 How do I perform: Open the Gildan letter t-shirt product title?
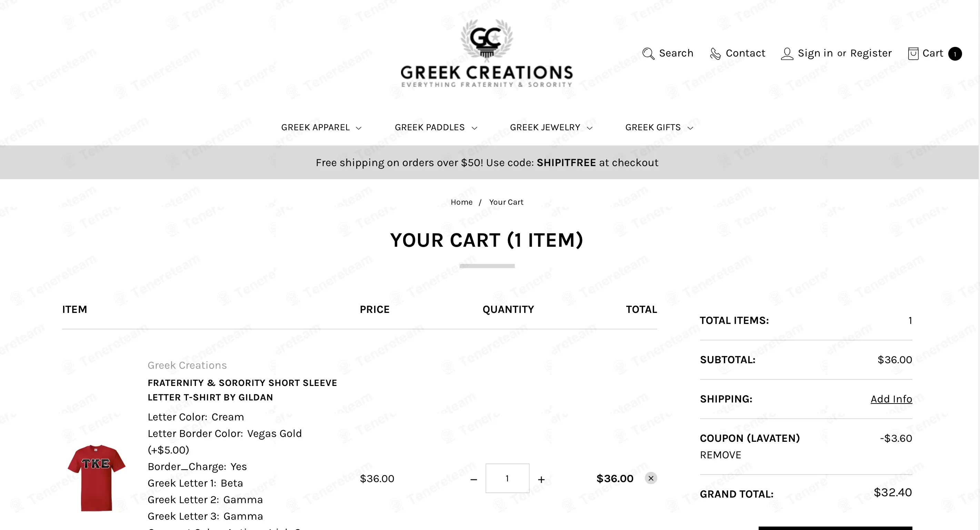click(x=242, y=390)
